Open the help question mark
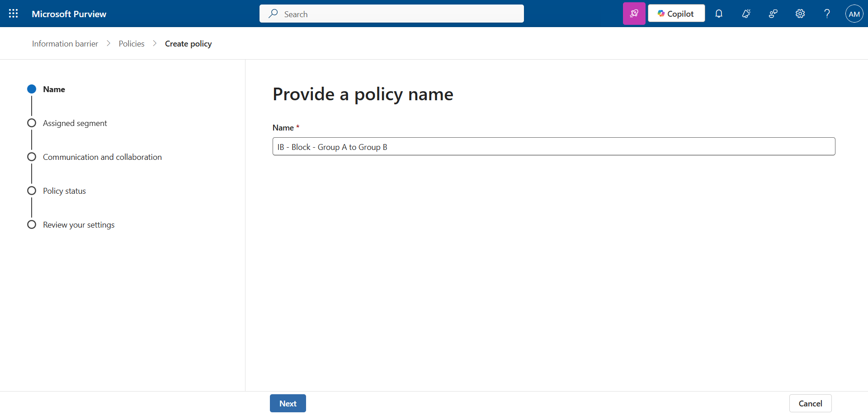868x415 pixels. [827, 14]
